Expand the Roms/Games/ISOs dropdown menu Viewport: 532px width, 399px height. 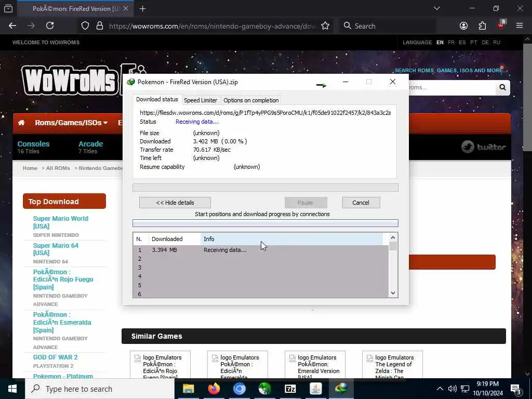(x=71, y=123)
